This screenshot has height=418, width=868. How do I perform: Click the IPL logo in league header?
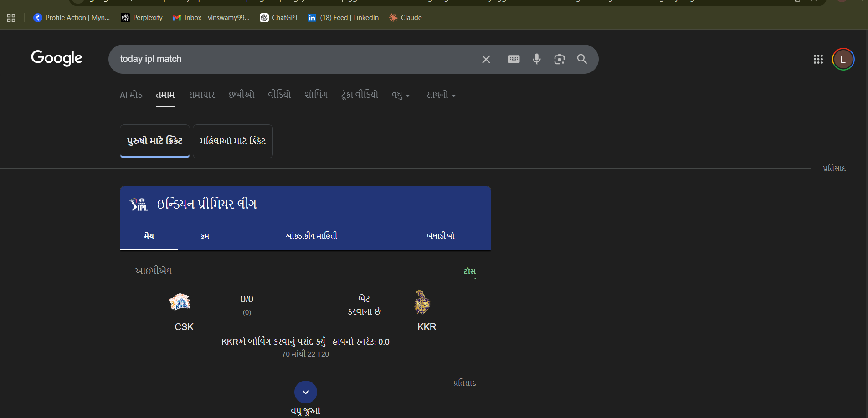[x=139, y=204]
